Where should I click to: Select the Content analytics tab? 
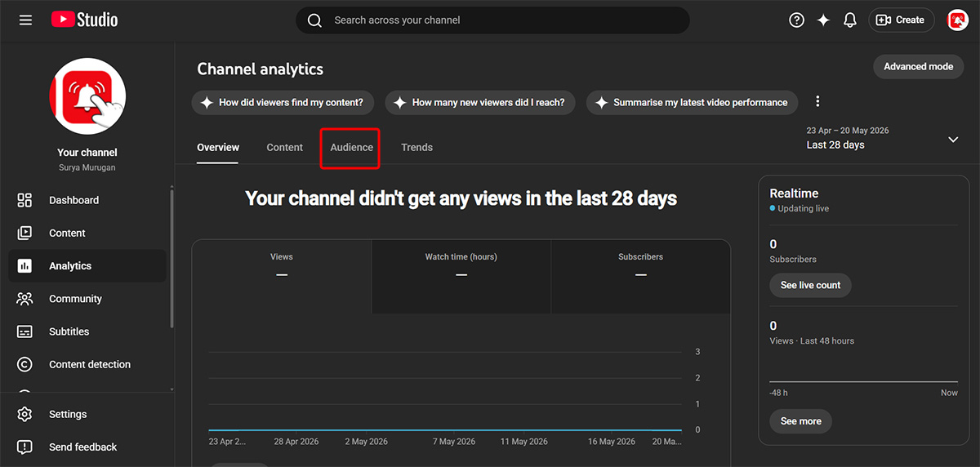285,148
